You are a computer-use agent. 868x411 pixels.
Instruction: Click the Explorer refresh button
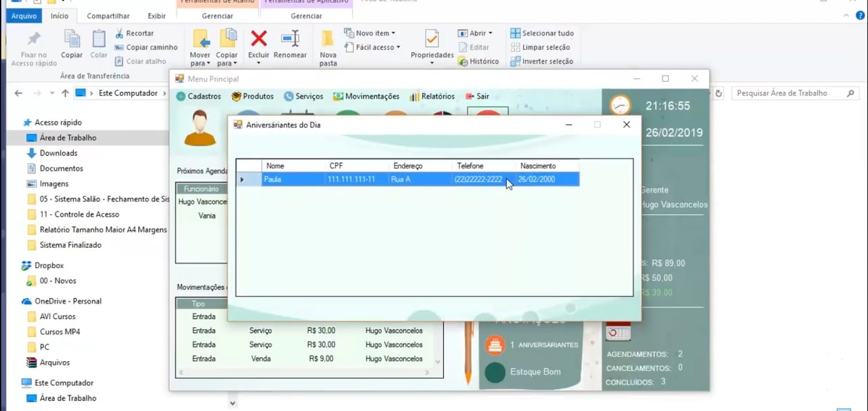(x=719, y=93)
